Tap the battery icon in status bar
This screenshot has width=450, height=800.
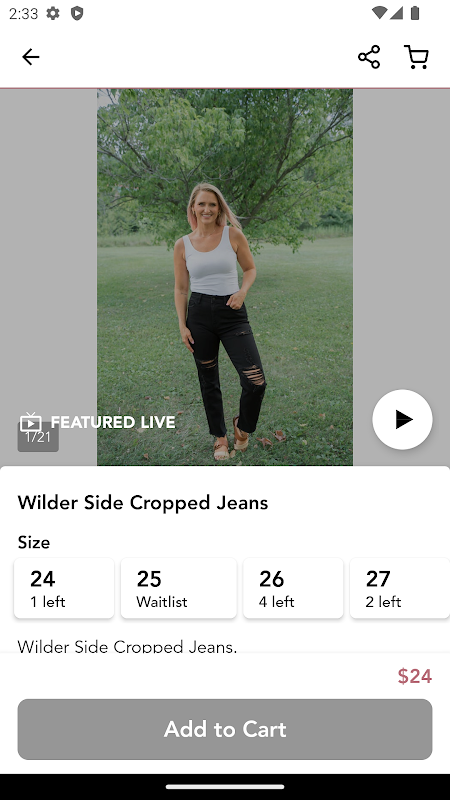415,13
